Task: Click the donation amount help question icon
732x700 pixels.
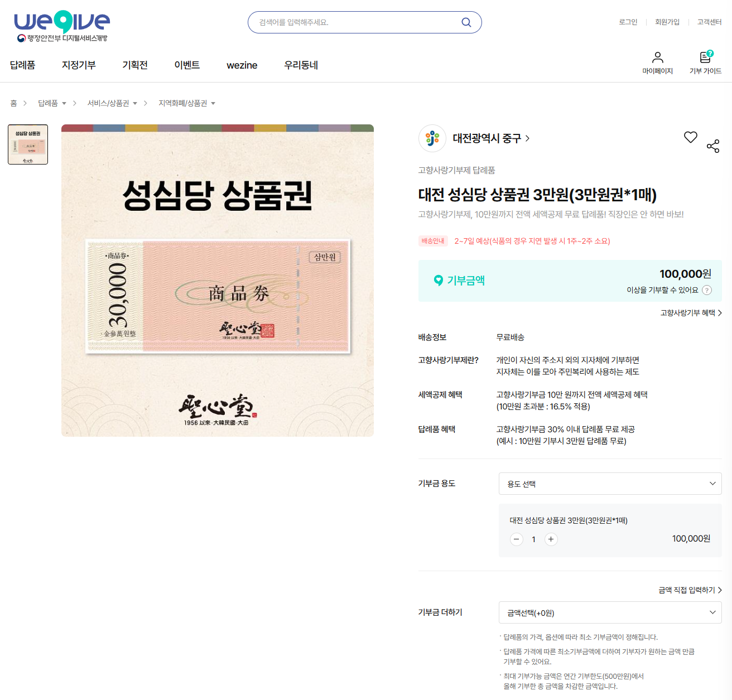Action: [707, 290]
